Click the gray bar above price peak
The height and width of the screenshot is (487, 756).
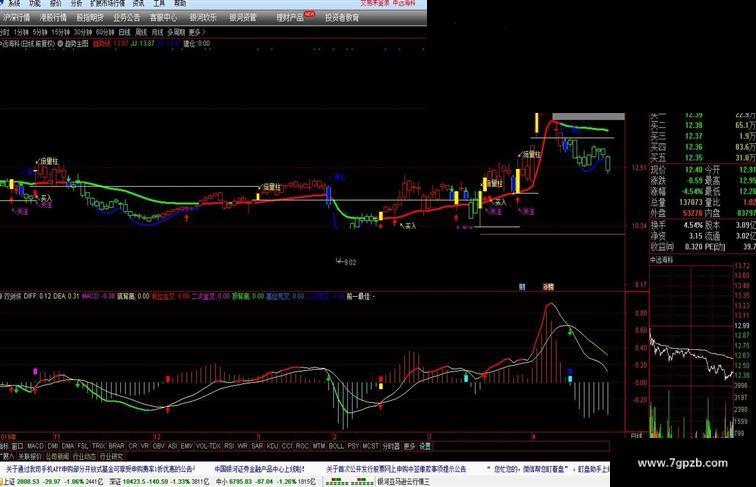pos(589,116)
